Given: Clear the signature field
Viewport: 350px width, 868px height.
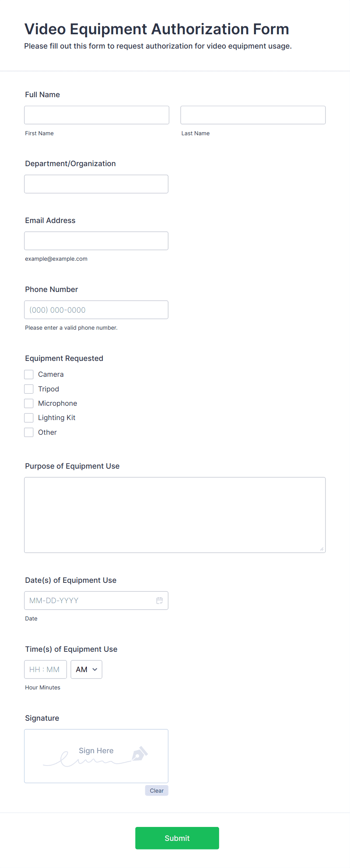Looking at the screenshot, I should pyautogui.click(x=157, y=791).
